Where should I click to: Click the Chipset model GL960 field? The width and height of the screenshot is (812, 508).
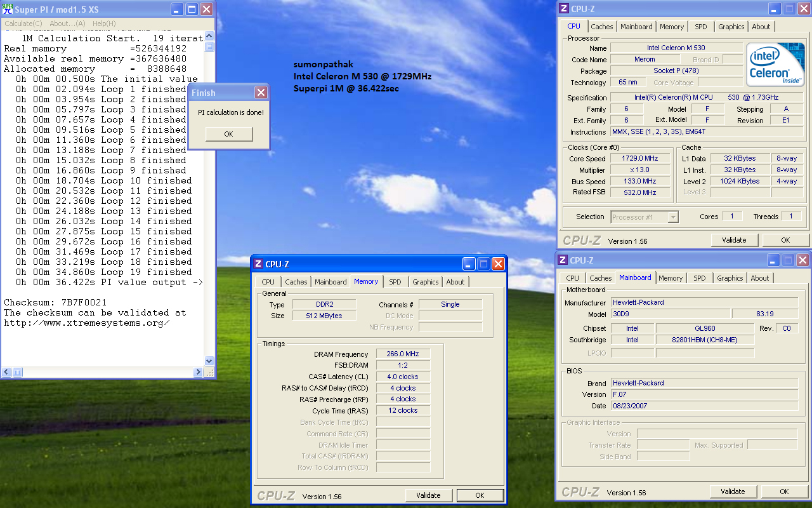pos(705,328)
